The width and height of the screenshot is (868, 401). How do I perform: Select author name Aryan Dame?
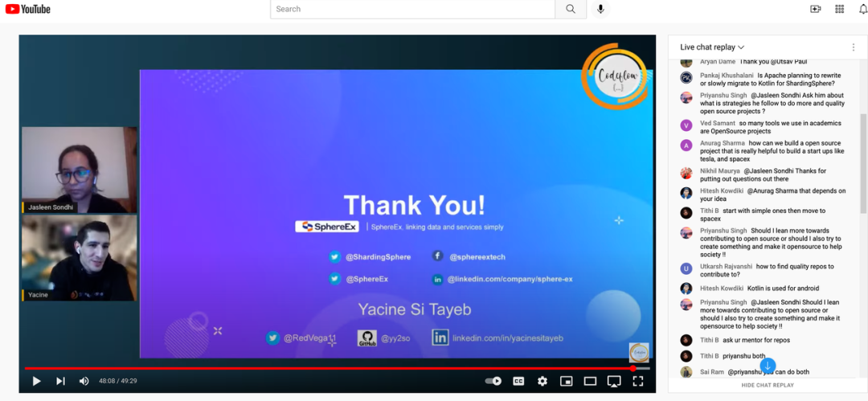(718, 62)
